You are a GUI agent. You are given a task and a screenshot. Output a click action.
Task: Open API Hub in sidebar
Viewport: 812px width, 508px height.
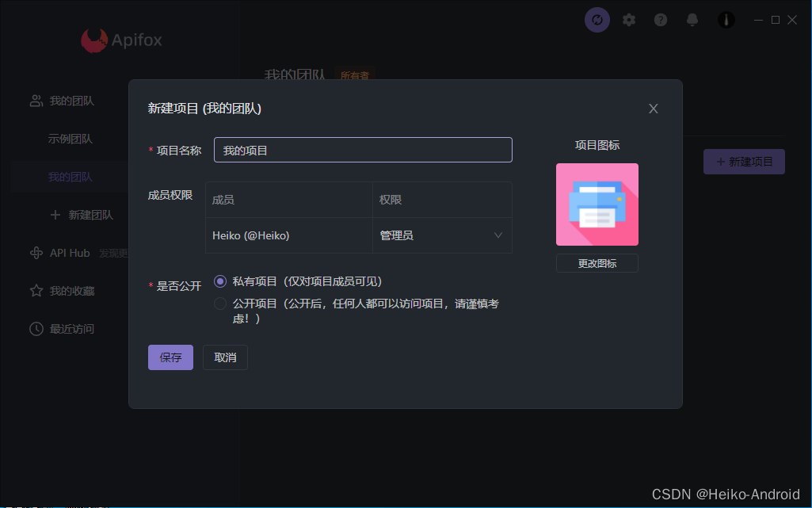coord(70,253)
